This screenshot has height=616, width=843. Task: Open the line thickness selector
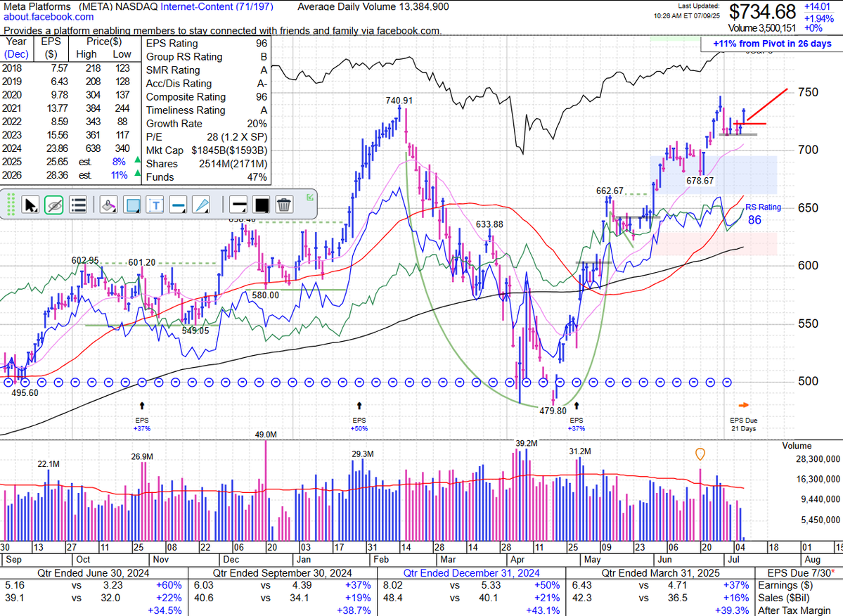(238, 205)
